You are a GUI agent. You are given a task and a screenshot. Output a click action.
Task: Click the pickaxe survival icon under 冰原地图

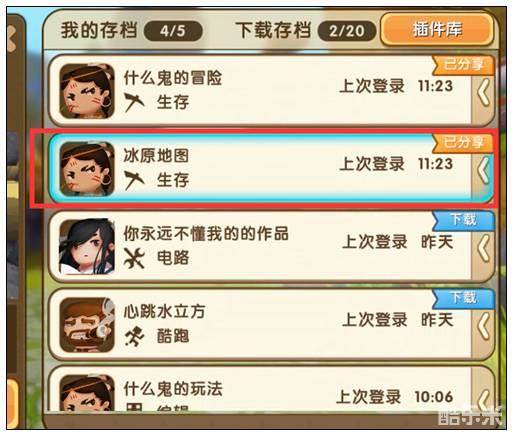tap(134, 180)
